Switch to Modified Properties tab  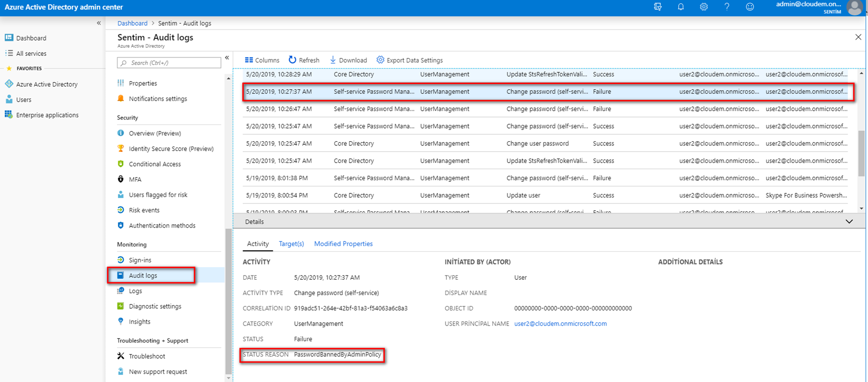click(343, 244)
